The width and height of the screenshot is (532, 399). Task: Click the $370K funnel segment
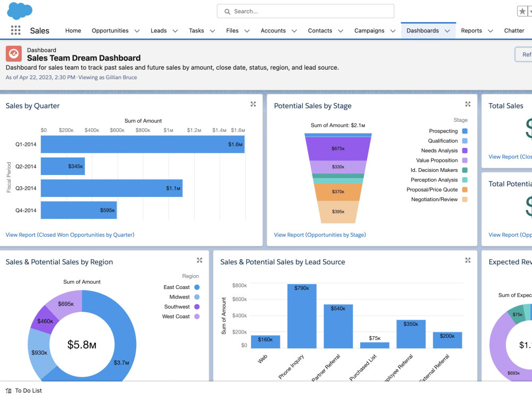coord(338,192)
